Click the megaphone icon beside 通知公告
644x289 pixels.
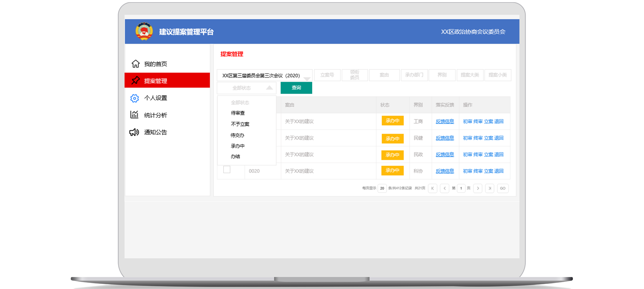(x=134, y=132)
